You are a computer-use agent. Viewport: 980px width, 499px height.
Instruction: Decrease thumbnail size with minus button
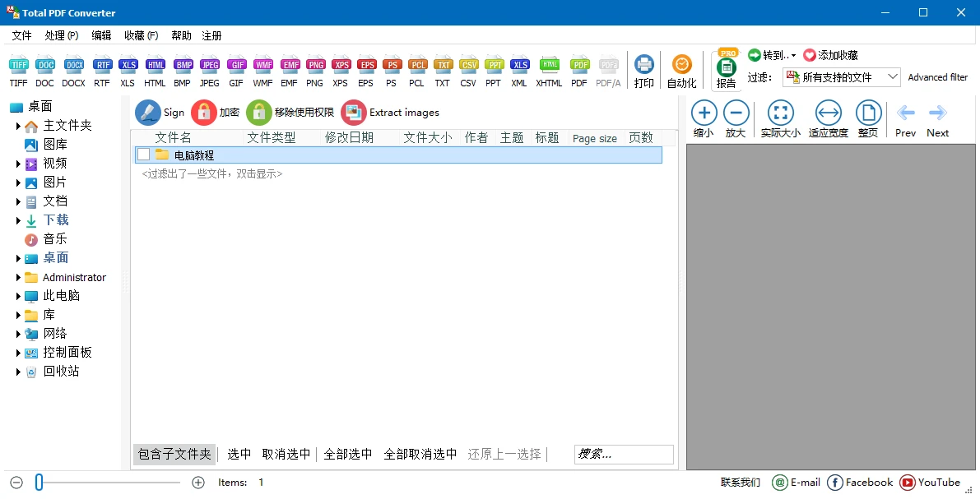pos(17,482)
